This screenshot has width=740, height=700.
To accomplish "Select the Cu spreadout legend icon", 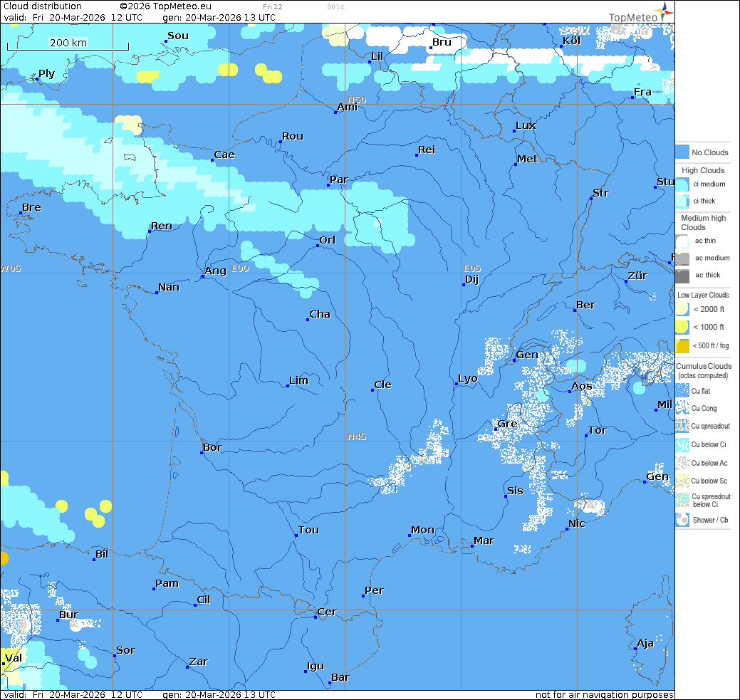I will coord(682,426).
